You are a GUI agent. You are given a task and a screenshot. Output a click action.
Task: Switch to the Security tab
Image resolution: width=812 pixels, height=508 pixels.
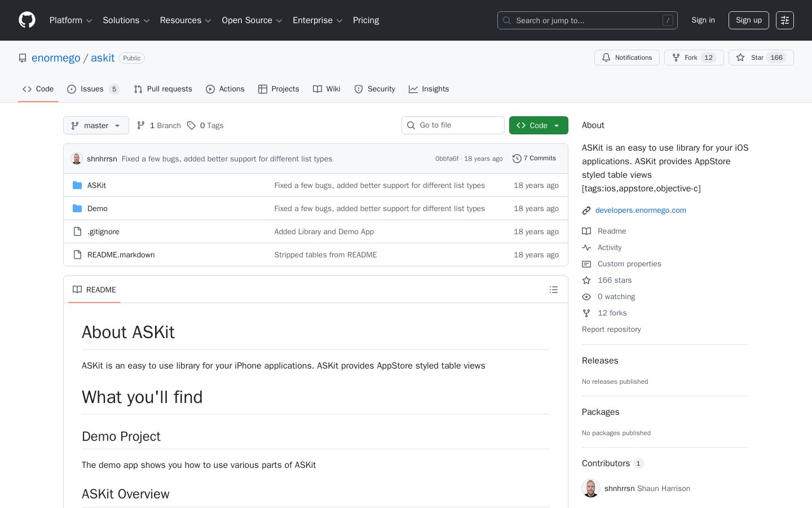click(374, 89)
